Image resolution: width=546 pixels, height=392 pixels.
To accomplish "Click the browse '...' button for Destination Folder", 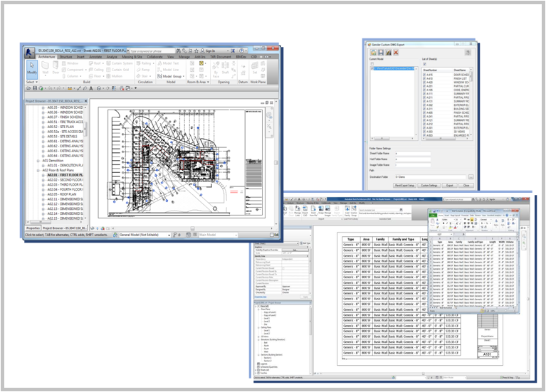I will tap(471, 177).
